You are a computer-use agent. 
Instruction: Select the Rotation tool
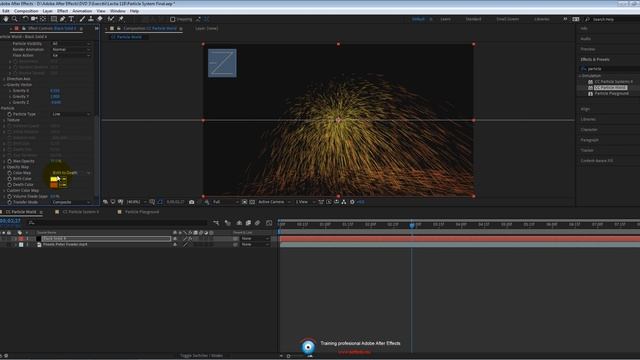click(x=25, y=19)
